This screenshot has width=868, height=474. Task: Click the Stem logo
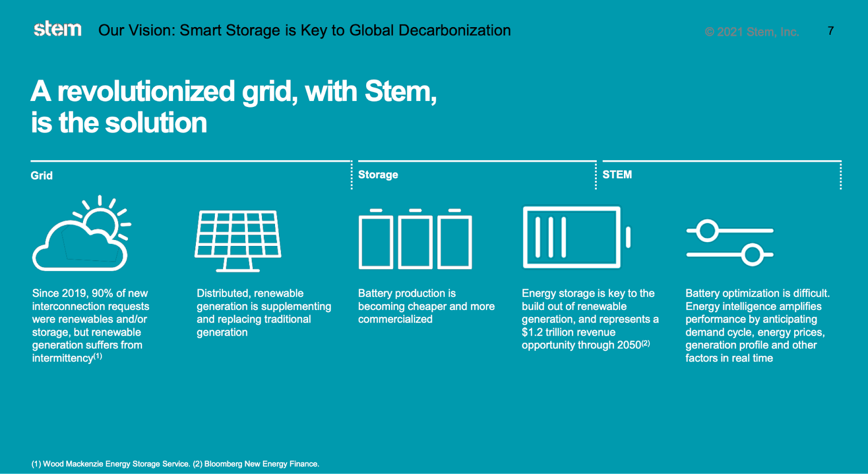click(57, 29)
